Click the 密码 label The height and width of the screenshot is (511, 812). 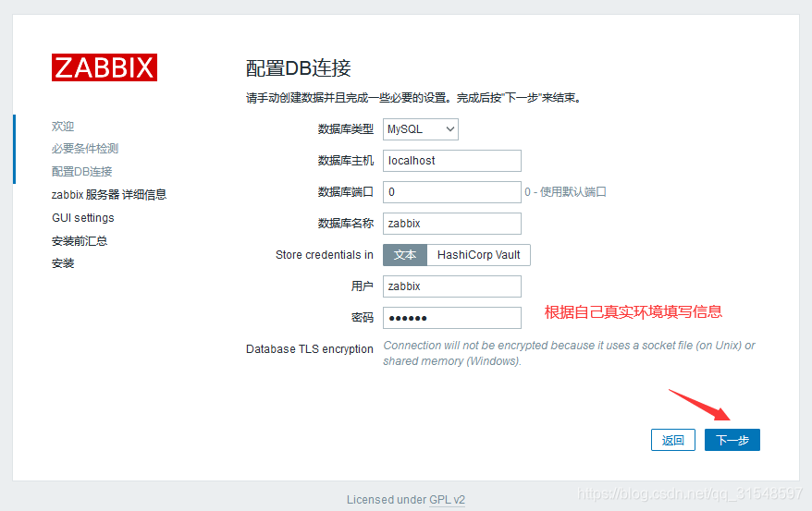362,318
